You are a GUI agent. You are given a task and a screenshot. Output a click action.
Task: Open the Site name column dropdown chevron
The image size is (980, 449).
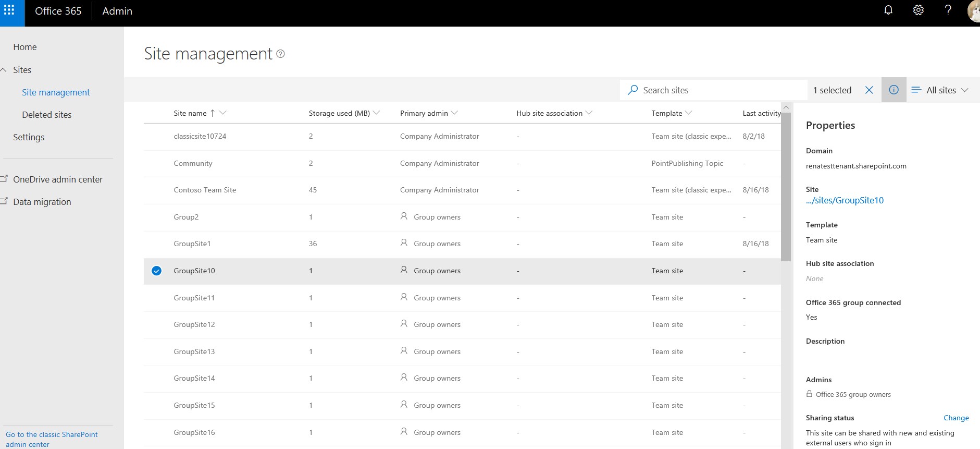click(223, 113)
